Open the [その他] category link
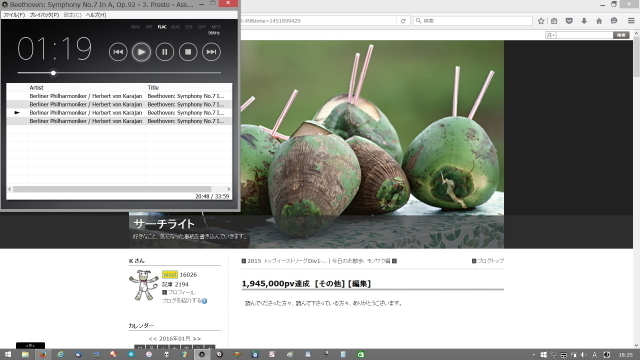The image size is (640, 360). [x=330, y=284]
